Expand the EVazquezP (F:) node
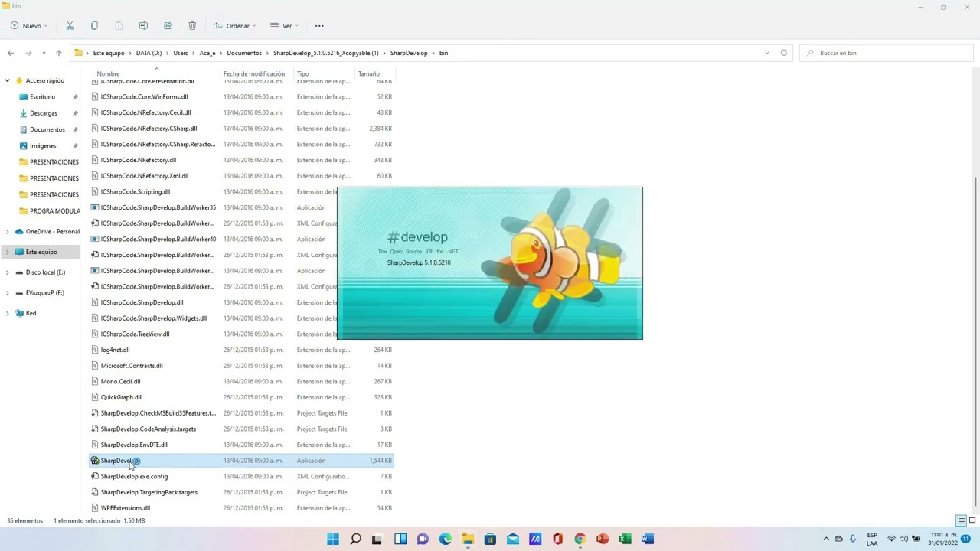 [8, 292]
